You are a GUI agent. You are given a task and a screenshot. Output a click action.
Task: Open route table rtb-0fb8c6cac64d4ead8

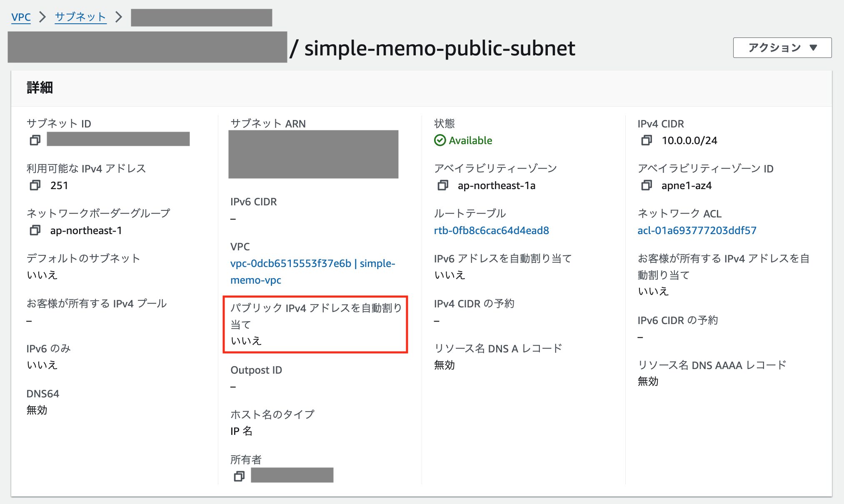492,230
